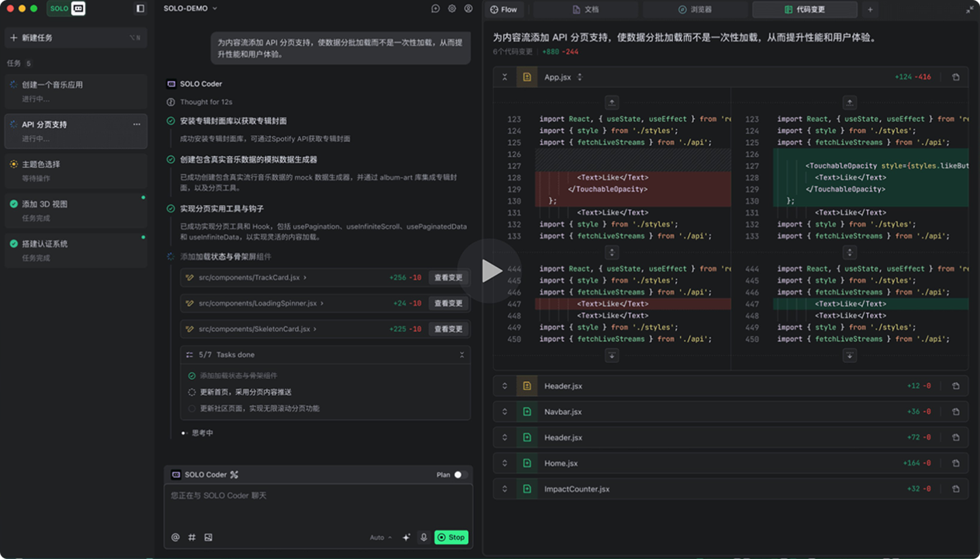Click the 更新首页 task status circle
980x559 pixels.
pos(192,392)
